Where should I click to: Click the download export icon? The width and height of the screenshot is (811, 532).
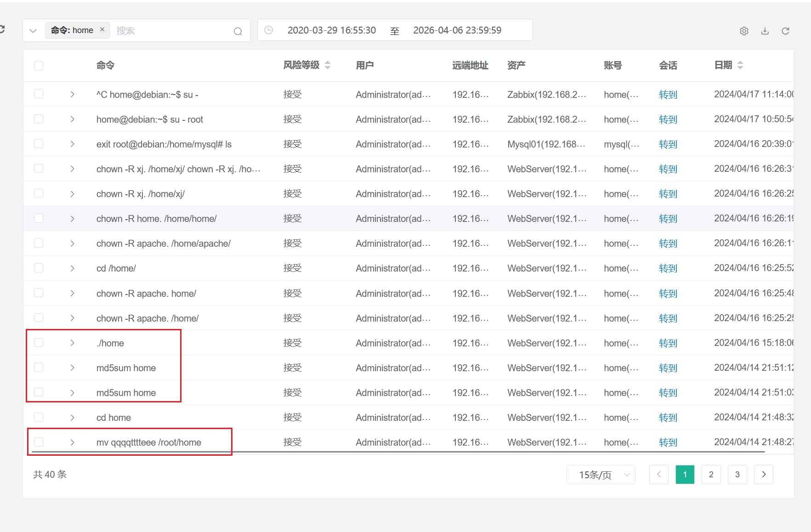point(765,31)
